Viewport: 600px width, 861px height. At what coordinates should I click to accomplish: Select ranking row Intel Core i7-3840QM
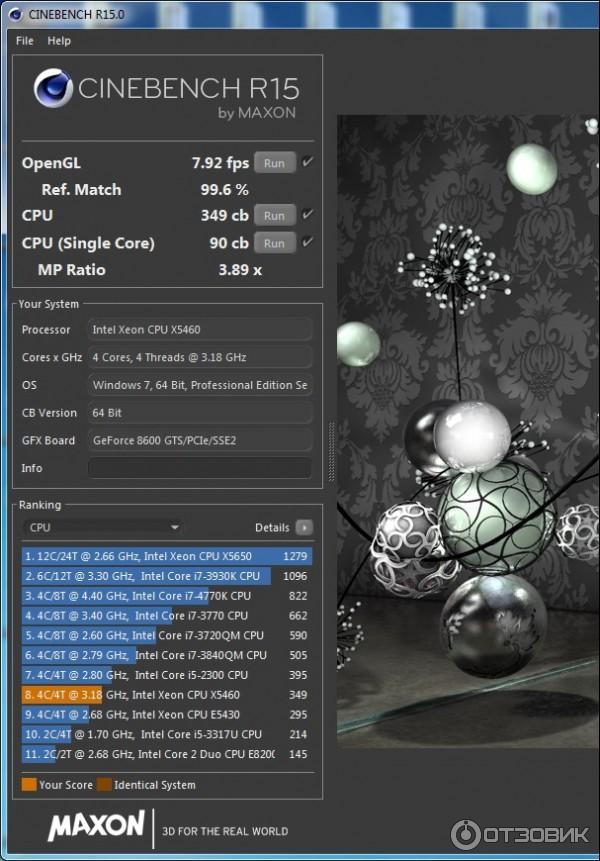[167, 655]
